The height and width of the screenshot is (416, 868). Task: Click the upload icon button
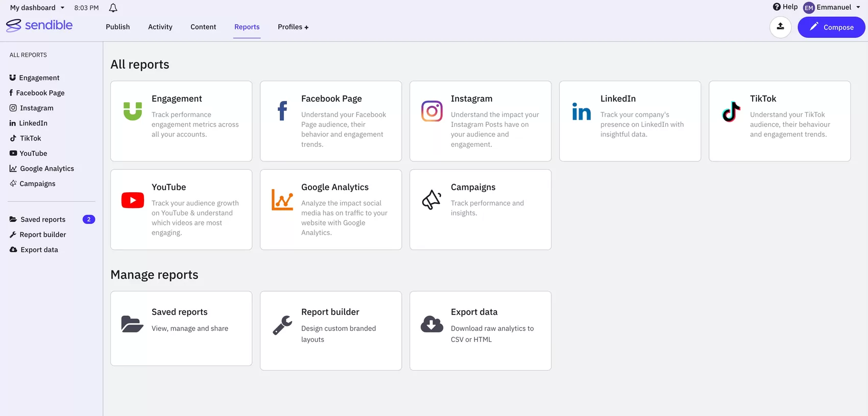(x=780, y=27)
